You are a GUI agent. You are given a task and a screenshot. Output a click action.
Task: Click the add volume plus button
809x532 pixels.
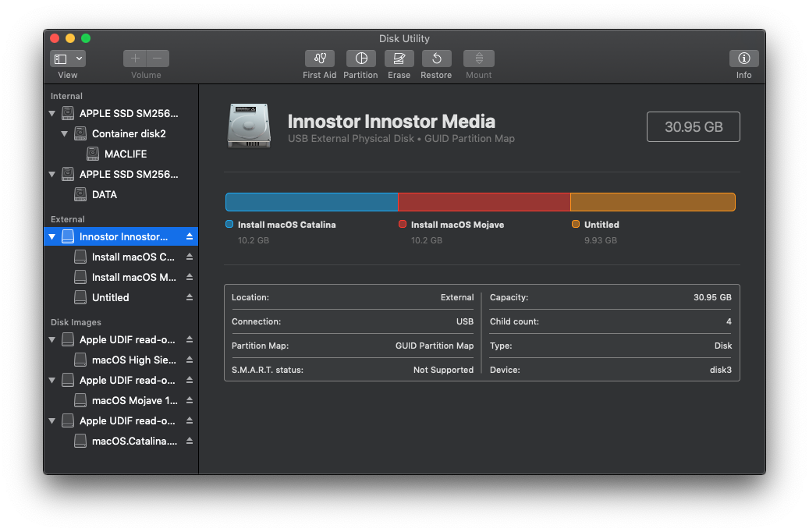pos(135,59)
